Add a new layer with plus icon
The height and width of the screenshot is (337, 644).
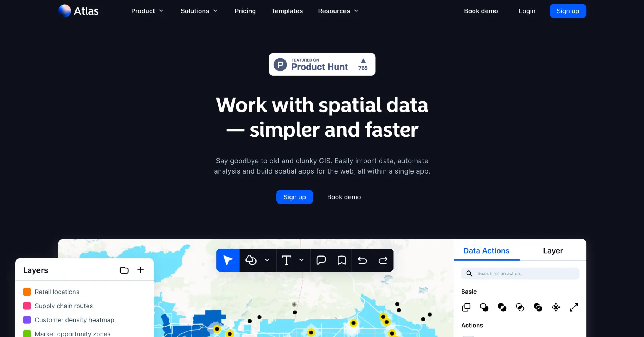coord(141,270)
